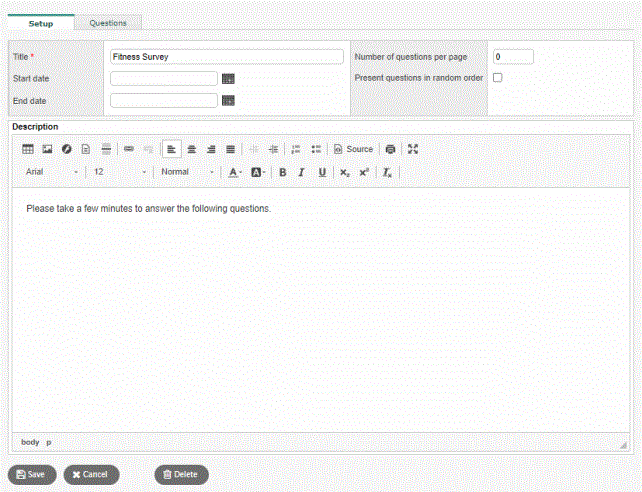Enable Present questions in random order

pos(498,78)
